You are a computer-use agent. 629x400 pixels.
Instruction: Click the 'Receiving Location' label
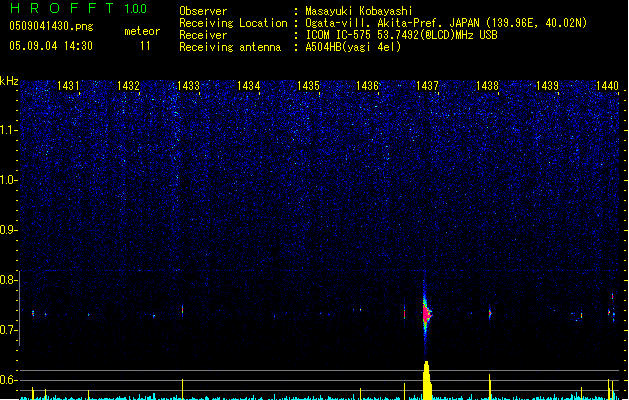coord(233,23)
